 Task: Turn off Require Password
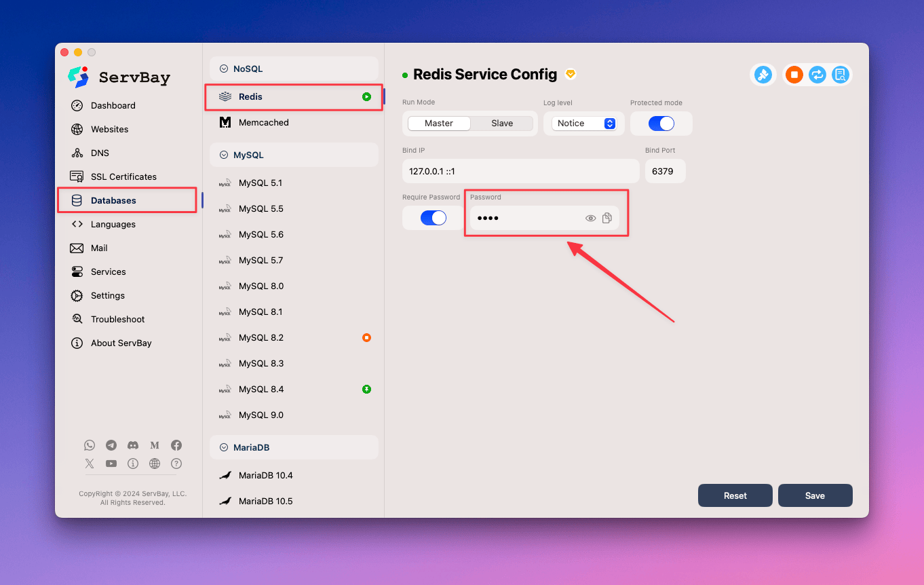coord(432,217)
